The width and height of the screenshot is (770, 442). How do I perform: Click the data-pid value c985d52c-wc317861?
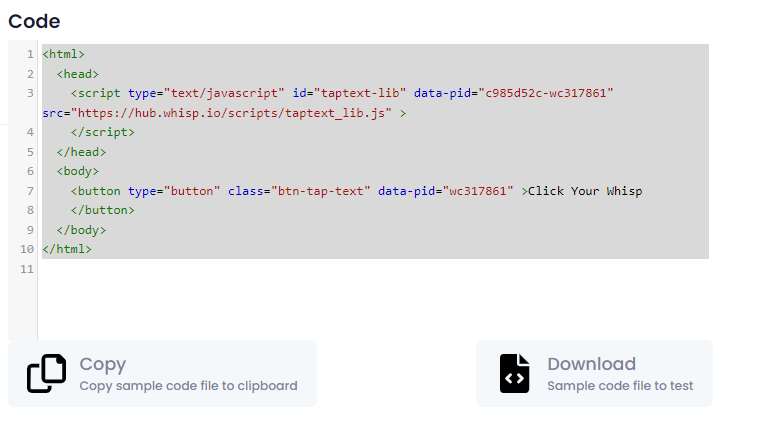click(x=546, y=93)
